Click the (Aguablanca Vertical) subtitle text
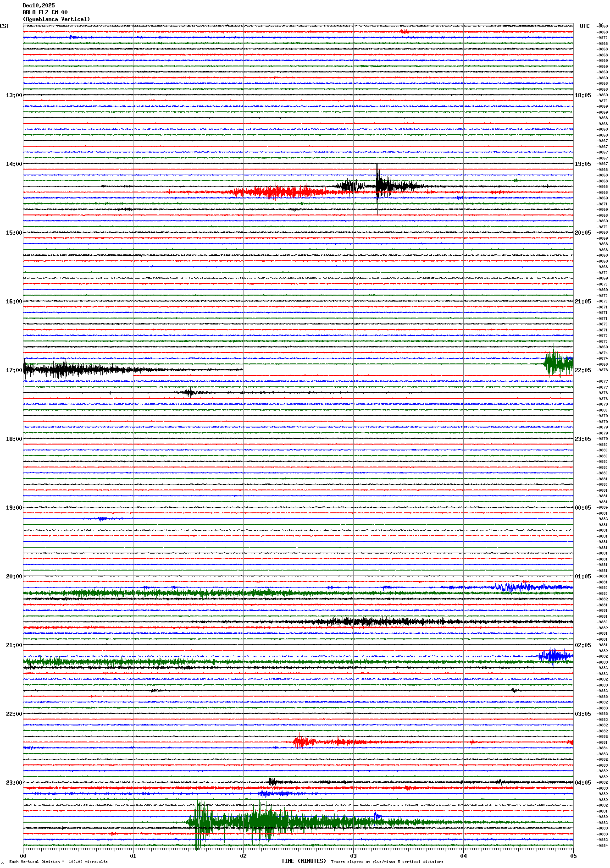Viewport: 610px width, 868px height. [x=56, y=19]
